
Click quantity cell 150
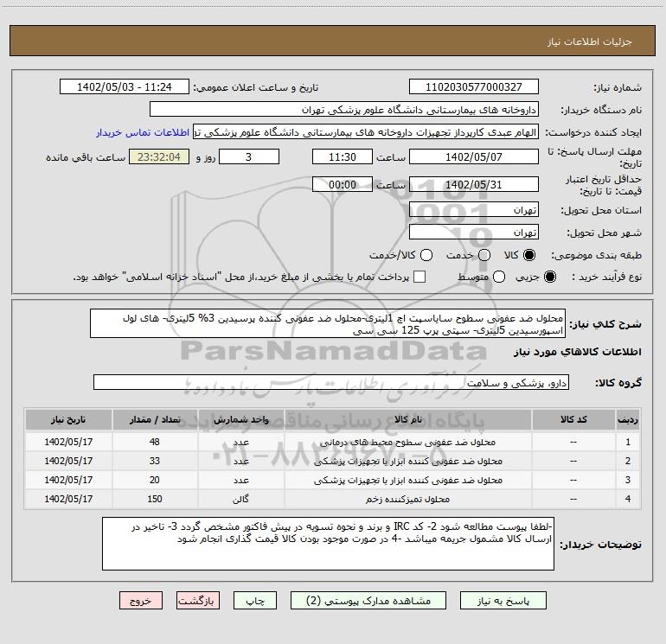click(155, 500)
